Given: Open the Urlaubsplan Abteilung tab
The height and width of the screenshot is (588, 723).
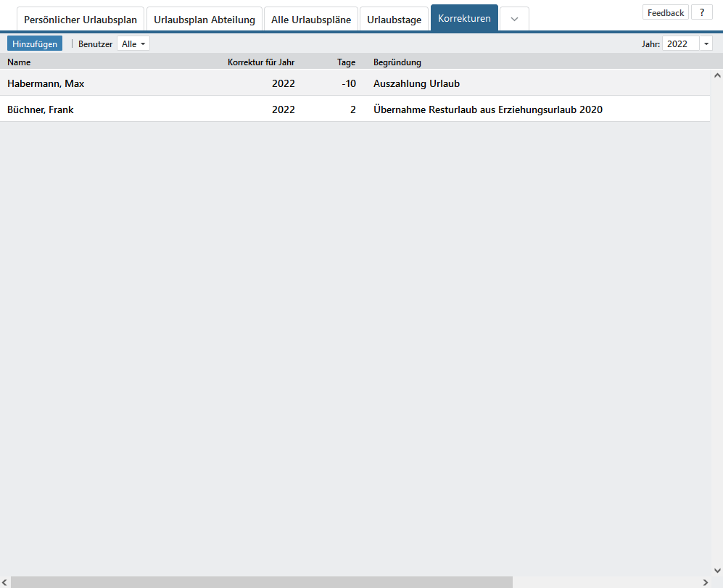Looking at the screenshot, I should point(204,20).
